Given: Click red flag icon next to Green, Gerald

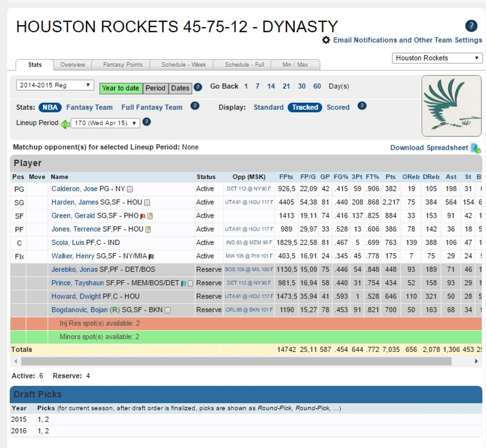Looking at the screenshot, I should (x=143, y=216).
